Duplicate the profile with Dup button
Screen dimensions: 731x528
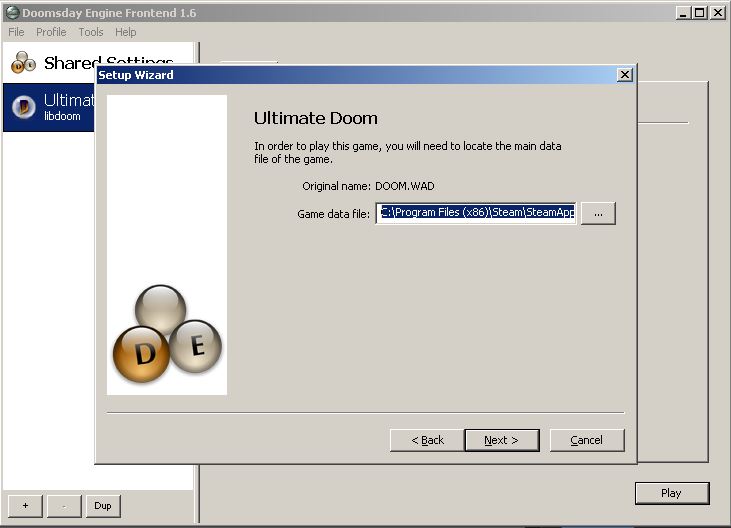(x=103, y=506)
